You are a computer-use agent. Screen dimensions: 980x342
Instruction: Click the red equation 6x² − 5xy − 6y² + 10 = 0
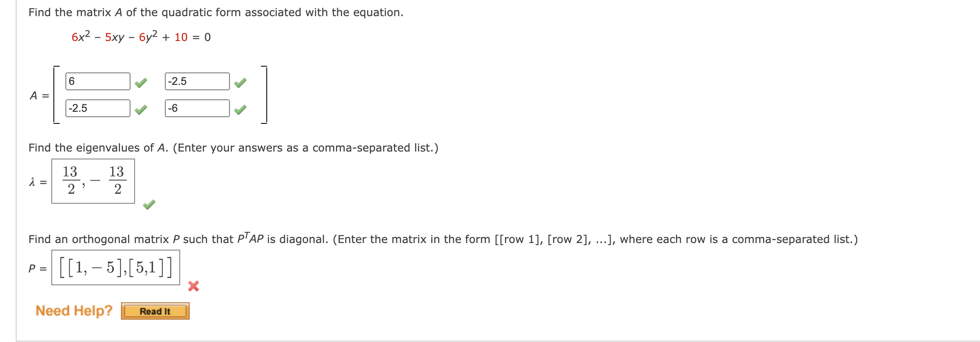[140, 37]
